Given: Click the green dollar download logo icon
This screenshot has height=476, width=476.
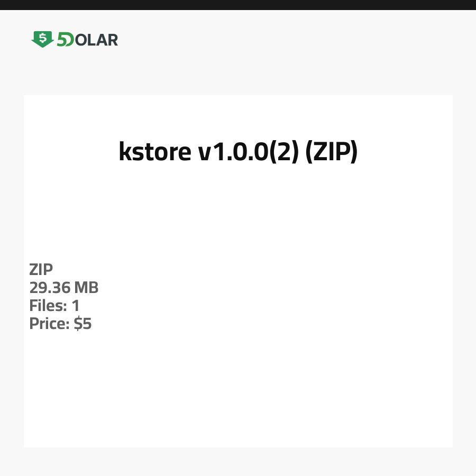Looking at the screenshot, I should 42,39.
